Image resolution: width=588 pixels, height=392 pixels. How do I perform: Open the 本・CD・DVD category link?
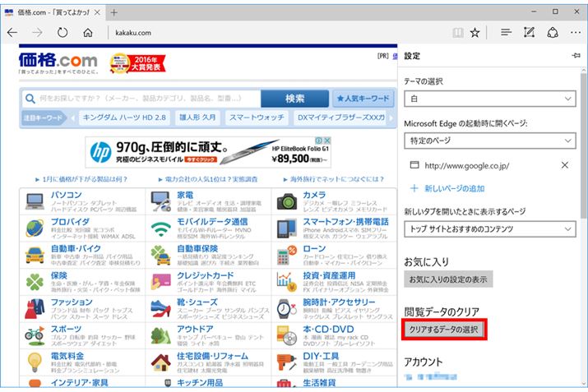pyautogui.click(x=328, y=329)
